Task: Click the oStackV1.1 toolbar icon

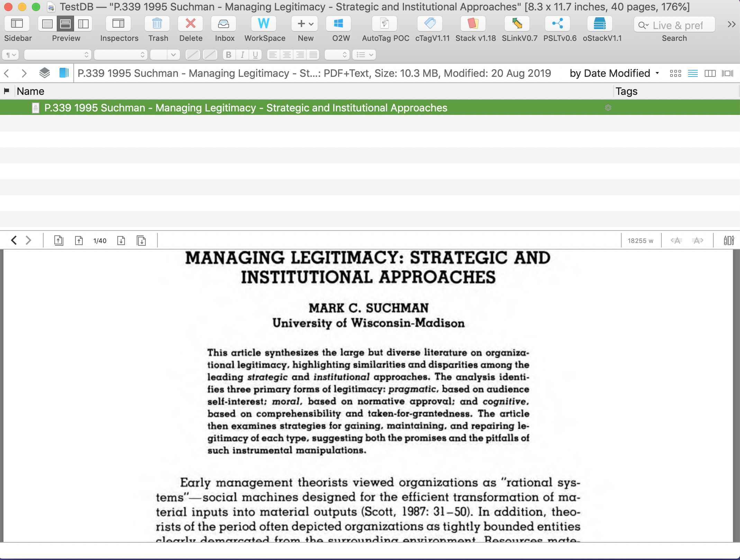Action: (x=600, y=24)
